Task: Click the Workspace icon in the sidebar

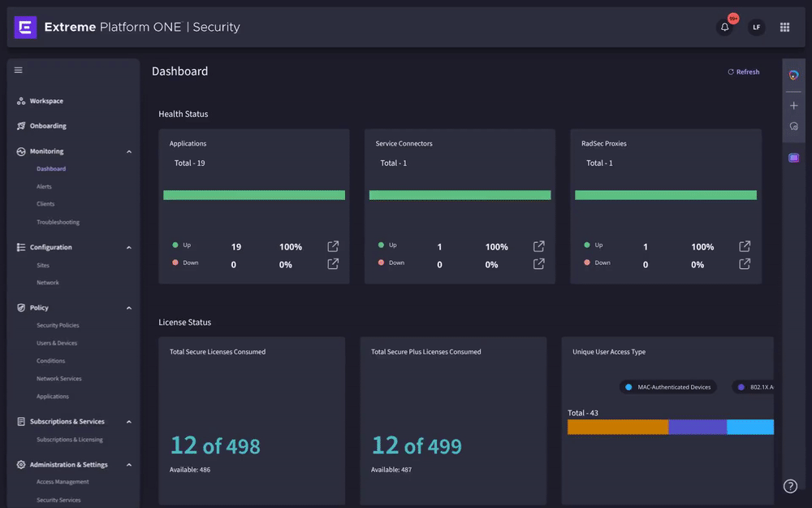Action: (21, 101)
